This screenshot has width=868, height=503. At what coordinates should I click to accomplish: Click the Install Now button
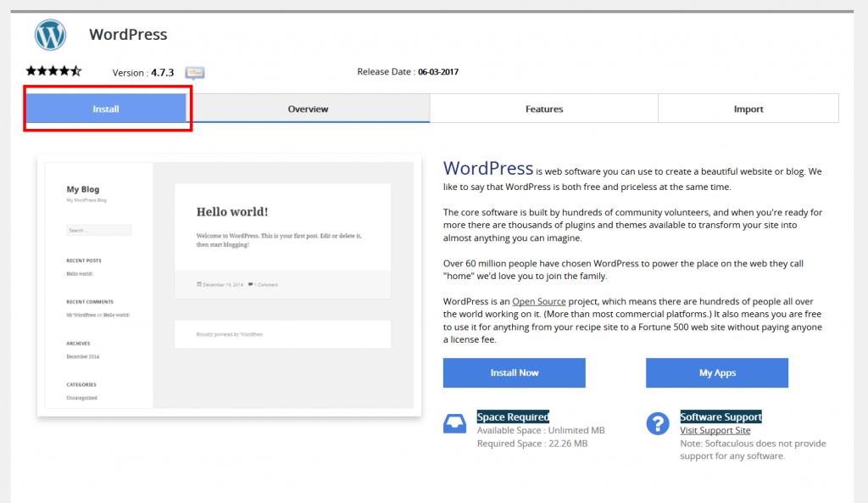[x=515, y=373]
